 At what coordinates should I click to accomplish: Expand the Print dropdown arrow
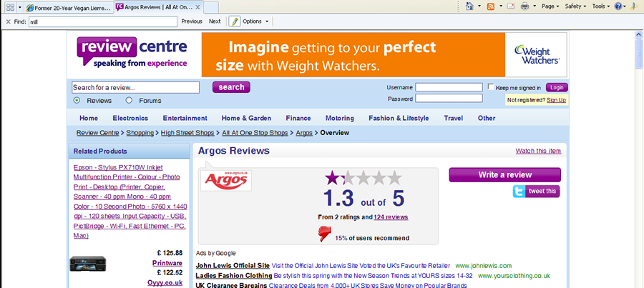pos(535,6)
